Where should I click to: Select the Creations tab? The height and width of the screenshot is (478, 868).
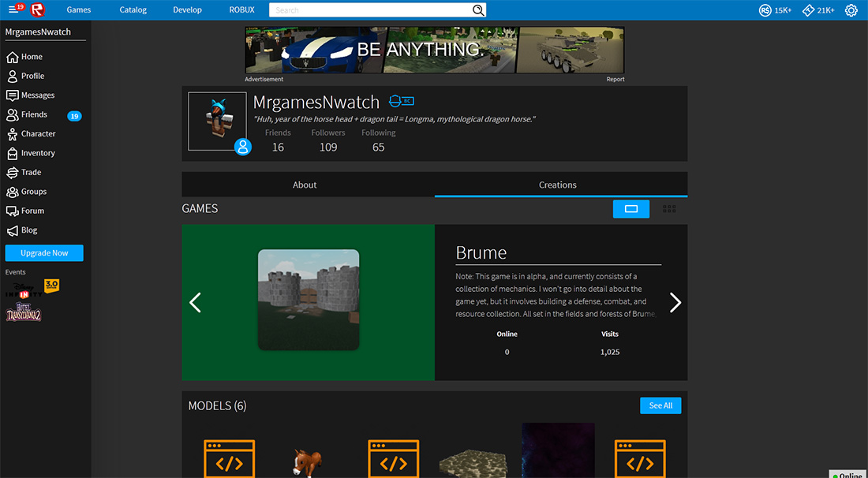[x=561, y=185]
